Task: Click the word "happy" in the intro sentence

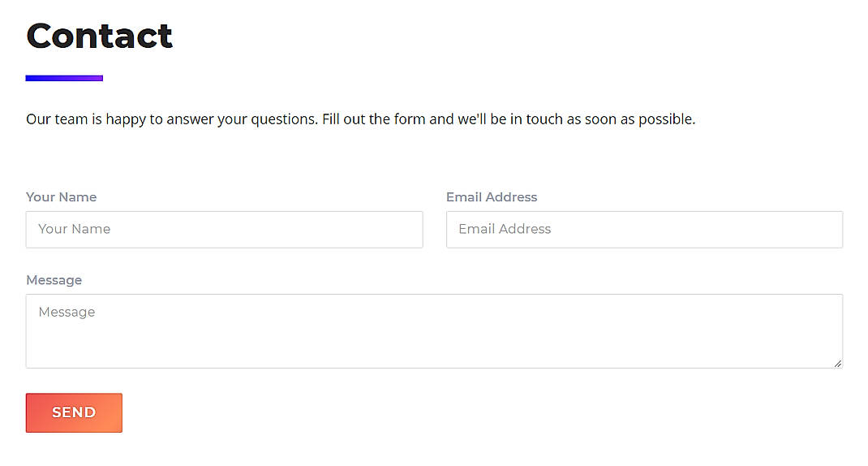Action: tap(126, 120)
